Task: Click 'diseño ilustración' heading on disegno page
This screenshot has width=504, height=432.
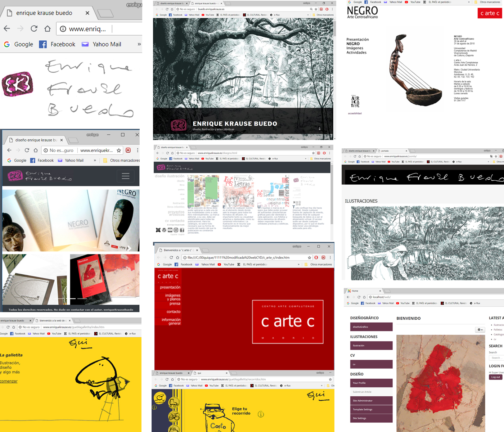Action: pyautogui.click(x=170, y=176)
